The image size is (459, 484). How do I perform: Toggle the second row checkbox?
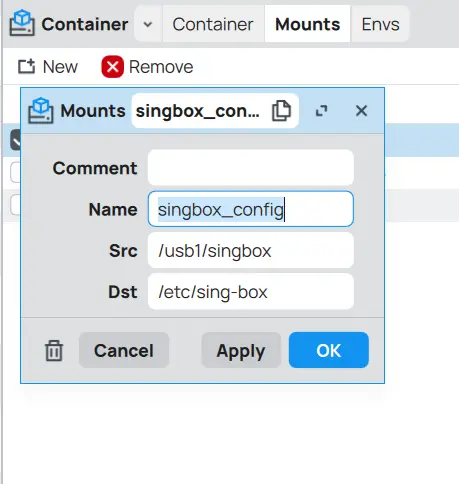tap(15, 172)
